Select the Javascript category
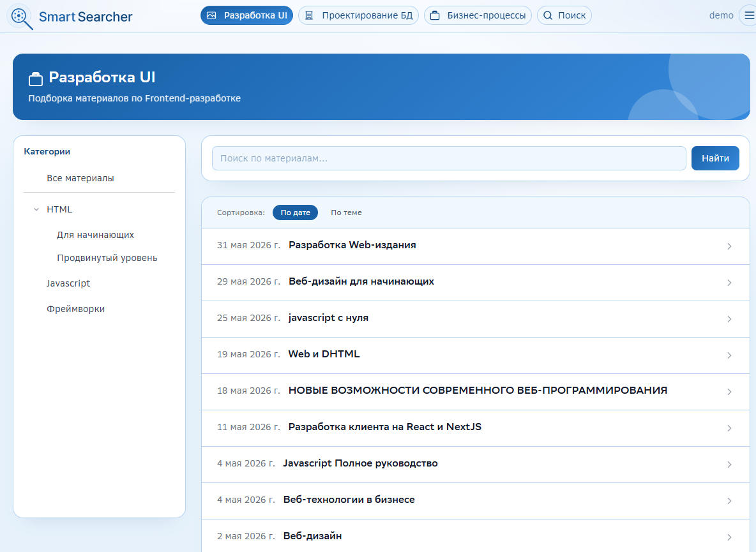Viewport: 756px width, 552px height. pyautogui.click(x=68, y=284)
